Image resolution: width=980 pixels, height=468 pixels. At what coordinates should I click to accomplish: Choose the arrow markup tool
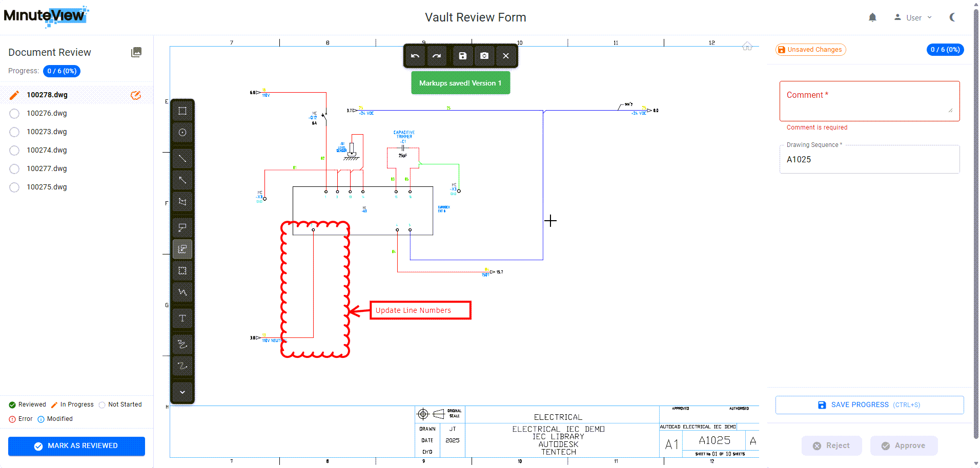pos(182,180)
